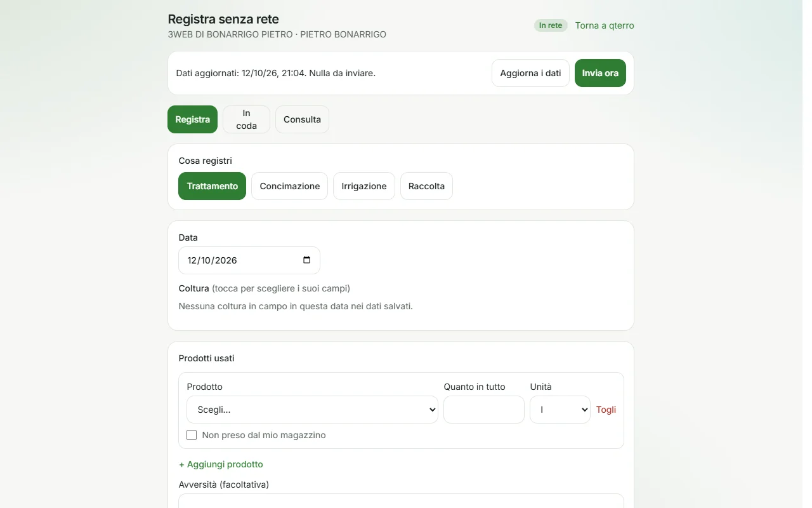
Task: Follow the 'Torna a qterro' link
Action: [x=605, y=25]
